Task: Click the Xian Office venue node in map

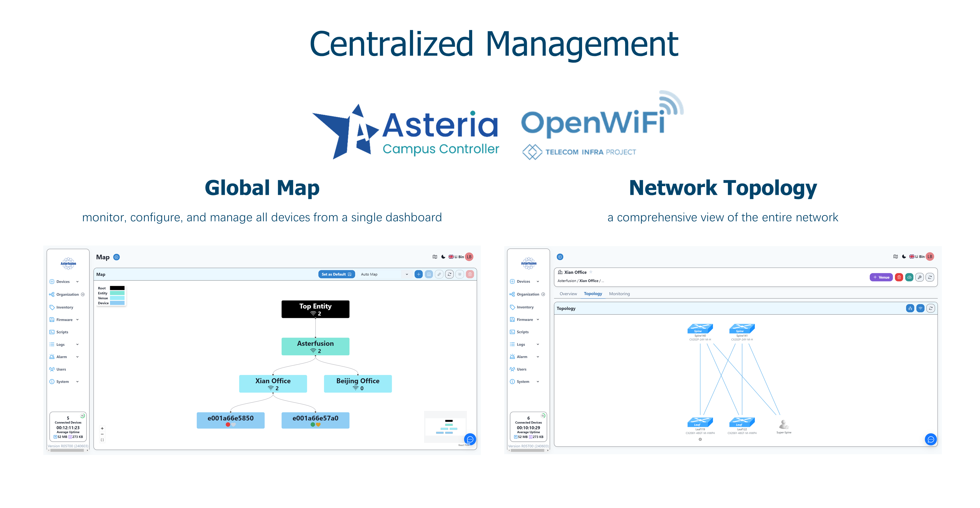Action: [x=273, y=384]
